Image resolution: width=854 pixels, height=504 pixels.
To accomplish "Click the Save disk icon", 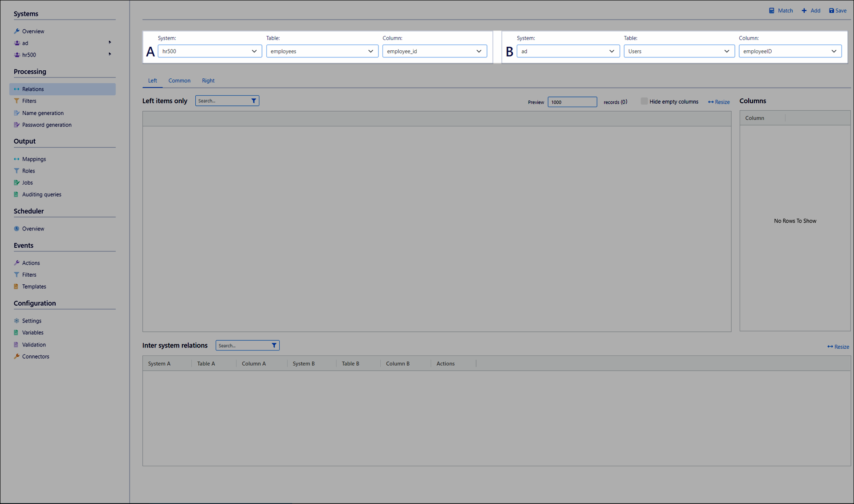I will point(831,11).
